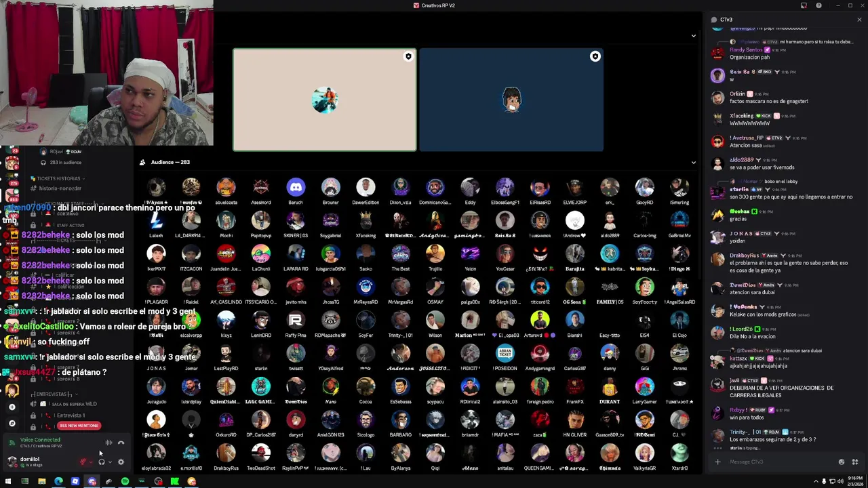
Task: Select the beige speaker tile
Action: [325, 100]
